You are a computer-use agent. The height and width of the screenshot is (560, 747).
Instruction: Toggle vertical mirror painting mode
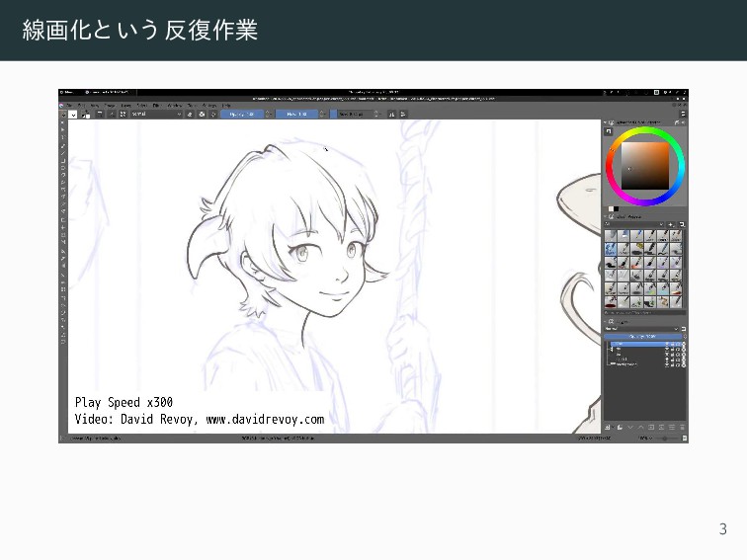click(x=403, y=115)
